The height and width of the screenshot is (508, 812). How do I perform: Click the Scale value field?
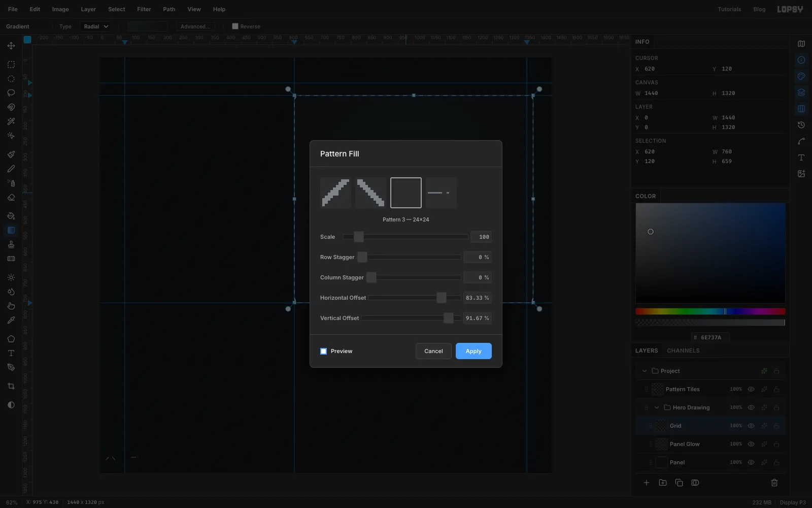[481, 237]
